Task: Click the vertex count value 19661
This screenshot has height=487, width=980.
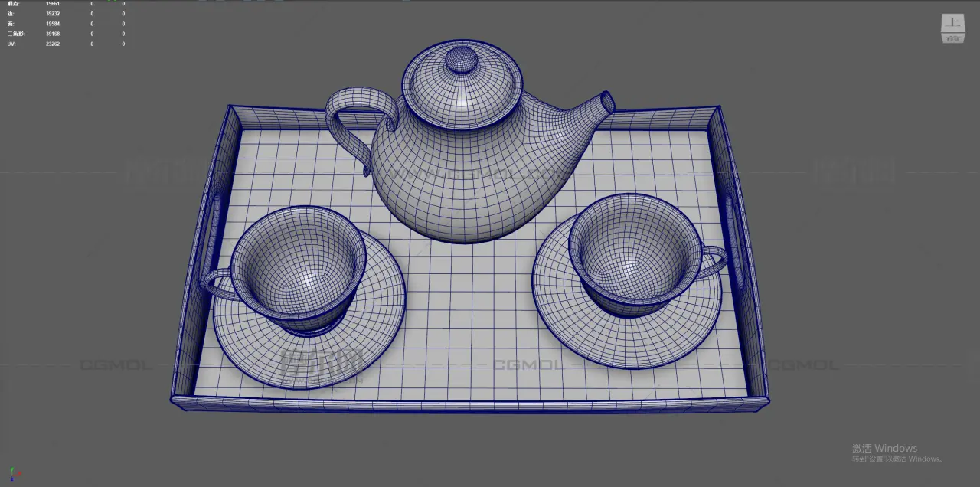Action: point(53,4)
